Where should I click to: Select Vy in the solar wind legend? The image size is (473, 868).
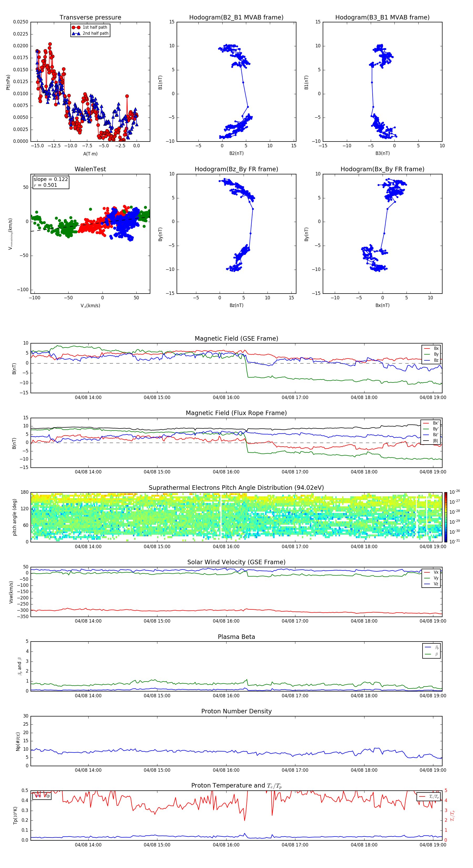[431, 578]
